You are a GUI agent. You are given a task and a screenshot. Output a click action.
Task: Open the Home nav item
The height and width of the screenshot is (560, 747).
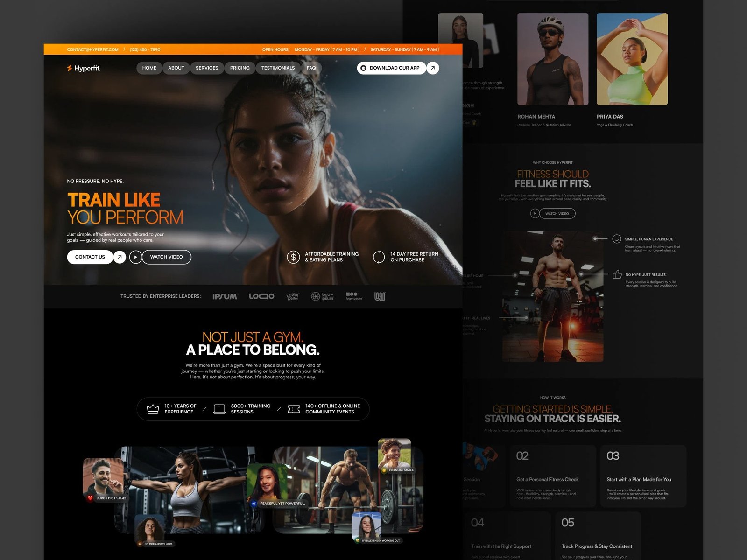click(x=149, y=68)
